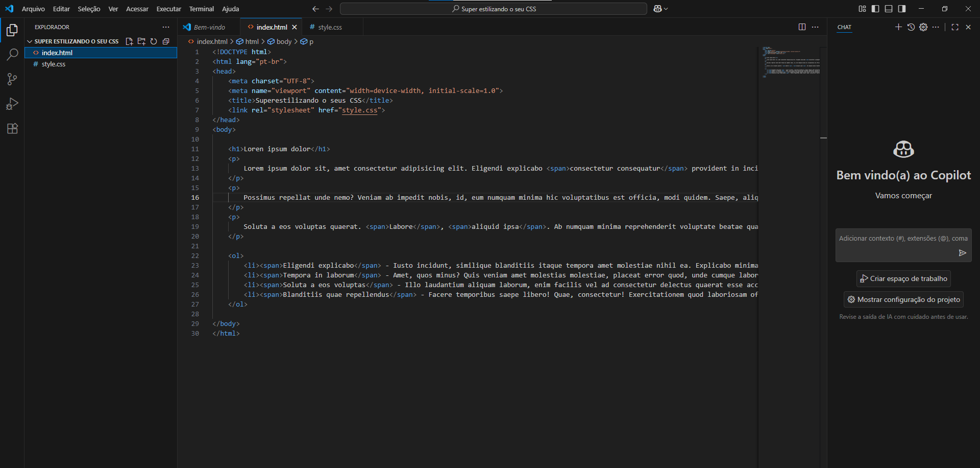980x468 pixels.
Task: Select index.html in the Explorer
Action: (101, 53)
